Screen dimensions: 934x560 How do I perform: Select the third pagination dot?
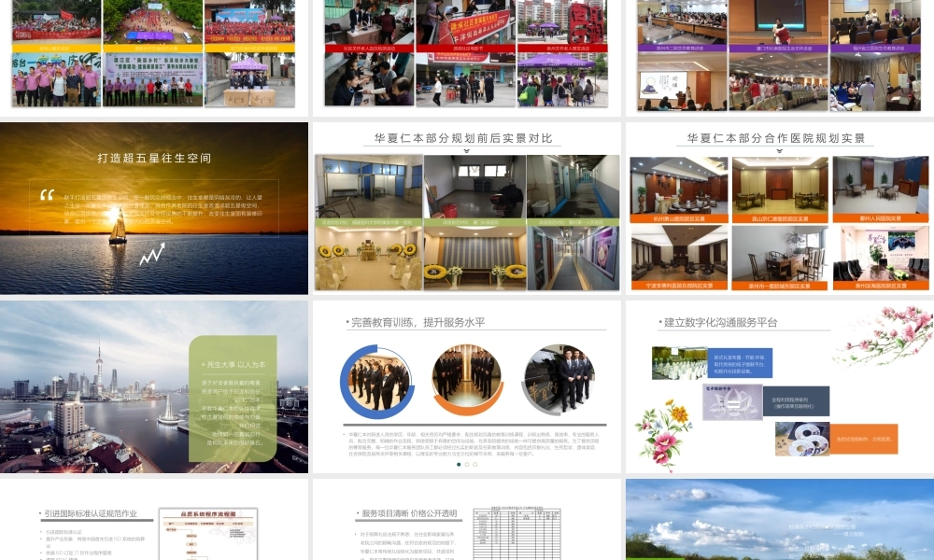tap(474, 464)
